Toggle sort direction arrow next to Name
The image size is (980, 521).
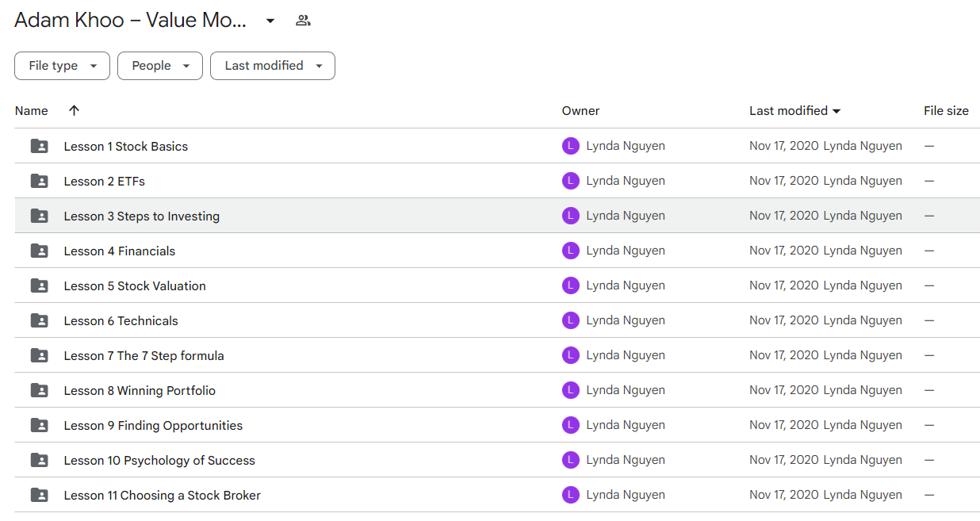(x=74, y=111)
